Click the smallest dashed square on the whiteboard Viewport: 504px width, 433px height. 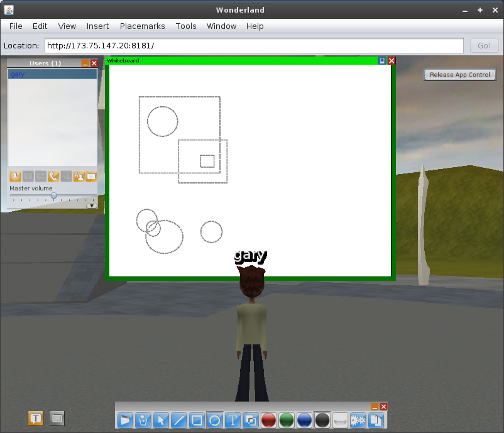click(207, 162)
